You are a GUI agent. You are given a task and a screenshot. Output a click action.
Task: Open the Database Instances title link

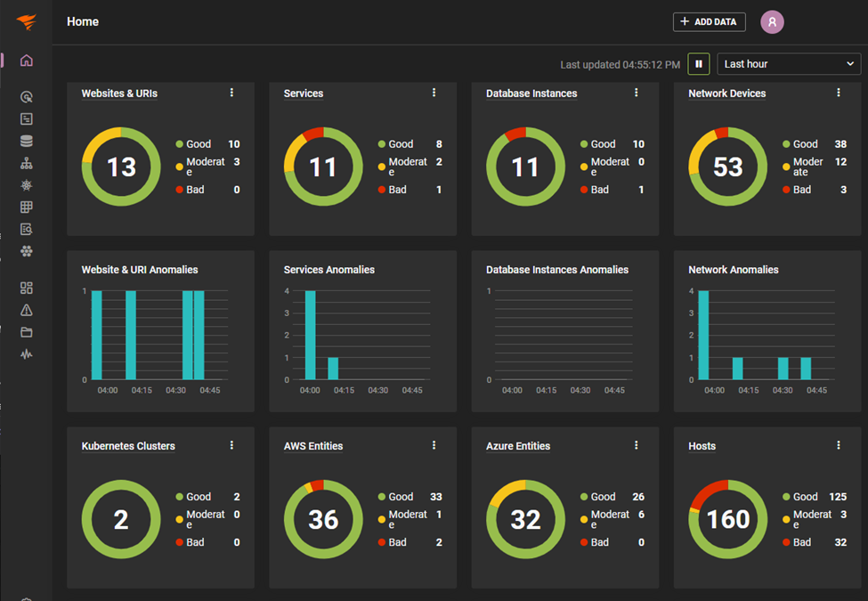pos(531,93)
